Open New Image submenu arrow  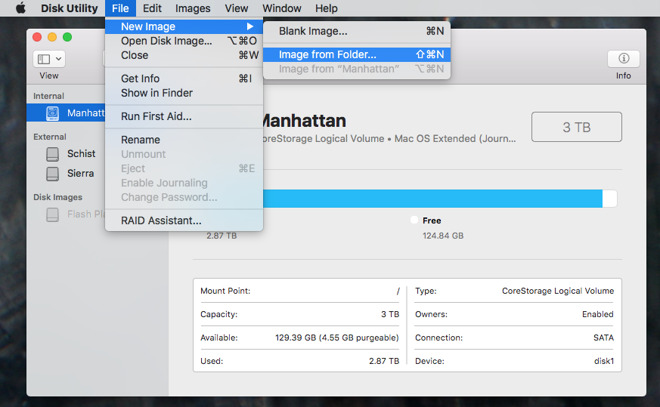[x=250, y=27]
